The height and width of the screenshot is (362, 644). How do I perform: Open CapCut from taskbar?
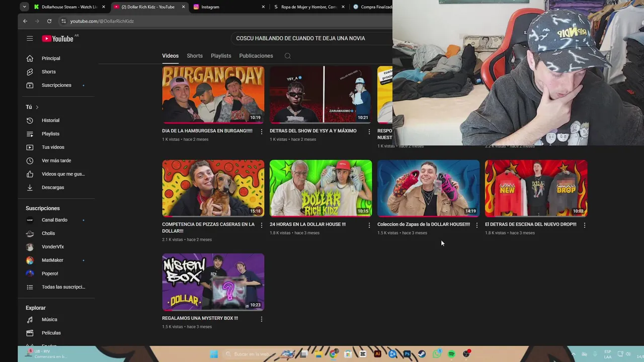363,354
